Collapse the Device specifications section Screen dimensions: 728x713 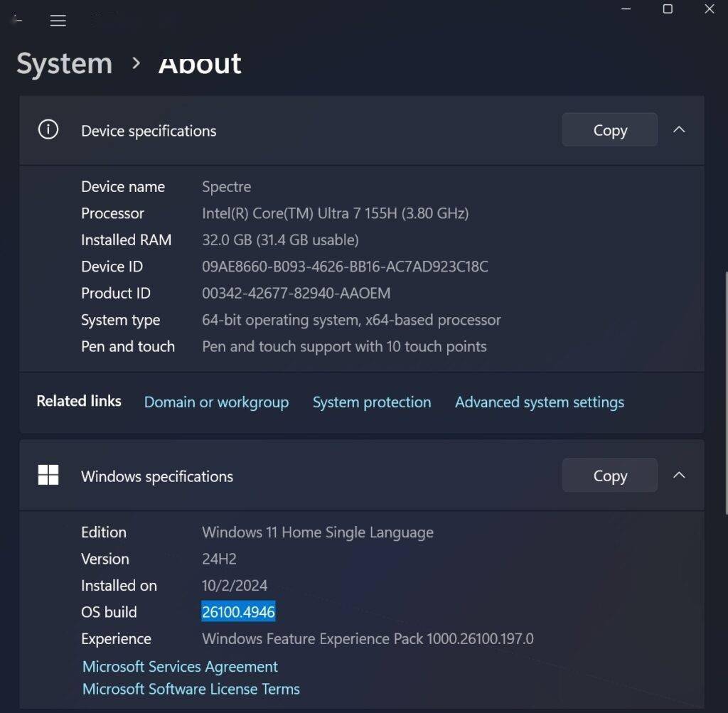click(x=679, y=130)
